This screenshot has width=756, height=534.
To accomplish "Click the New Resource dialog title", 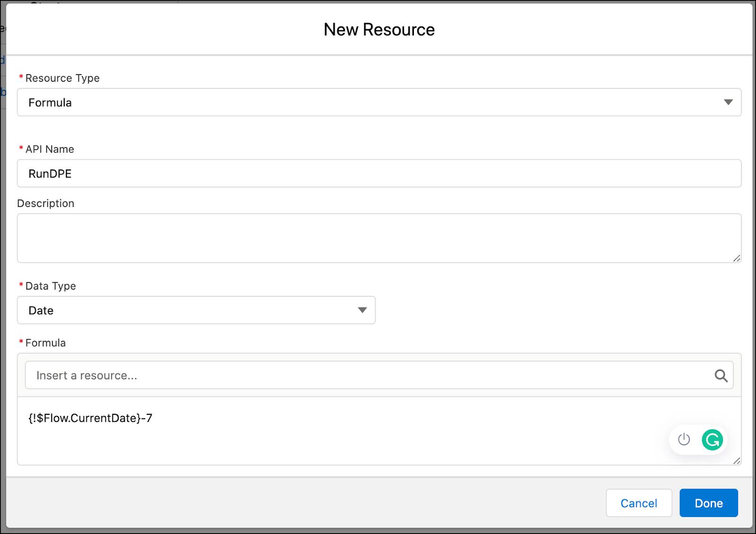I will [x=378, y=29].
